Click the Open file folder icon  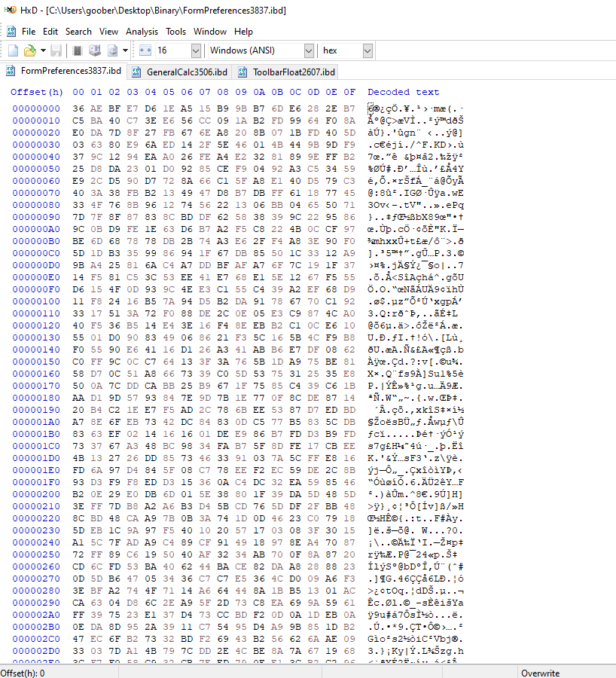tap(30, 50)
